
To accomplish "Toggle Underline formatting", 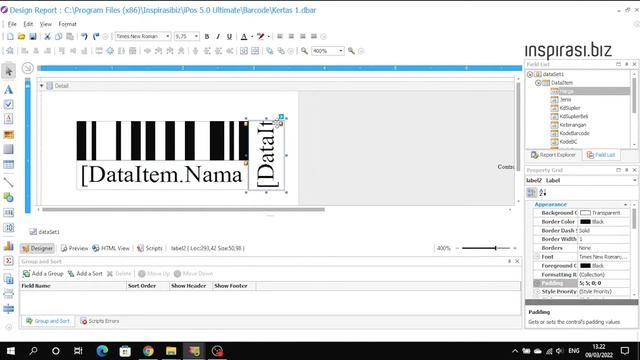I will [229, 37].
